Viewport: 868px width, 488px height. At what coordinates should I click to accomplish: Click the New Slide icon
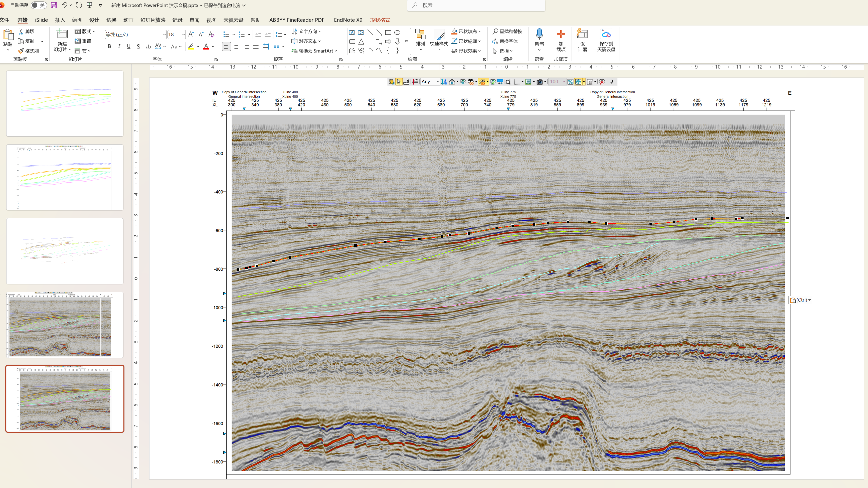62,34
